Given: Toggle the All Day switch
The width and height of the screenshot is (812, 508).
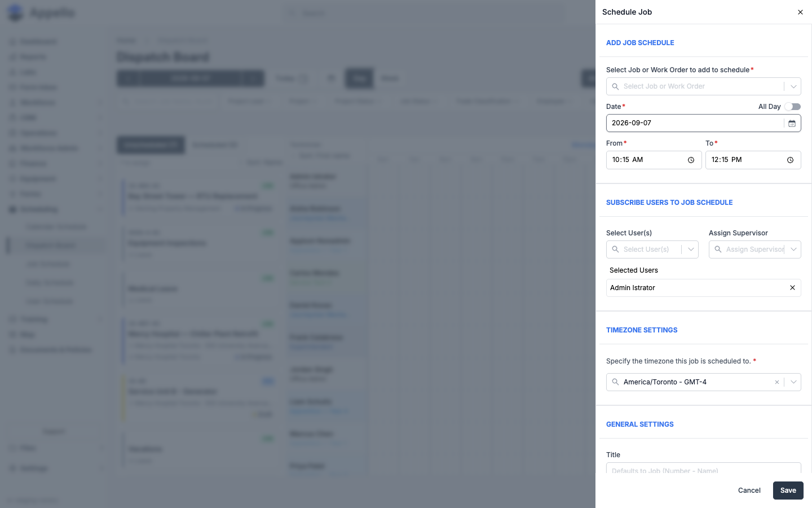Looking at the screenshot, I should pos(792,107).
